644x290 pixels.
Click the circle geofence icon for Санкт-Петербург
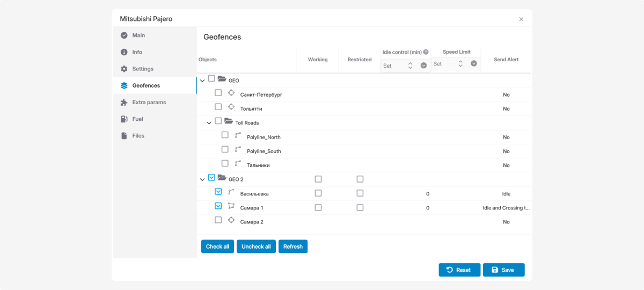pos(231,93)
